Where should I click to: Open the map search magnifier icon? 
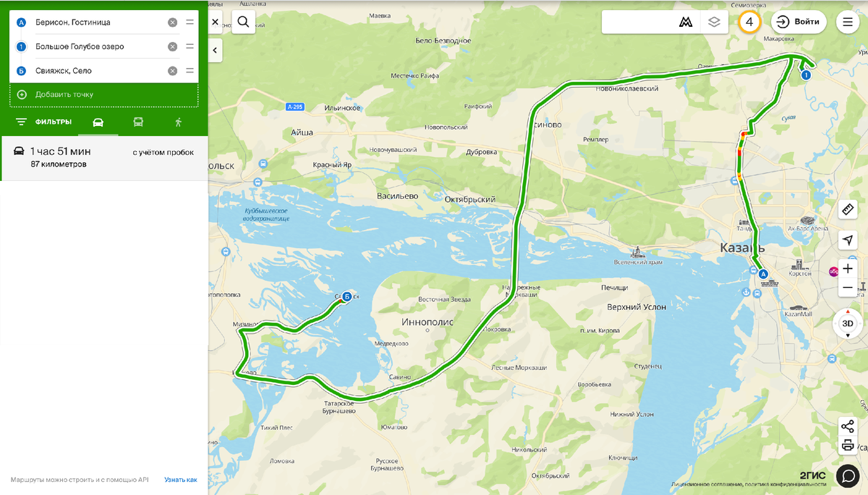pyautogui.click(x=243, y=22)
